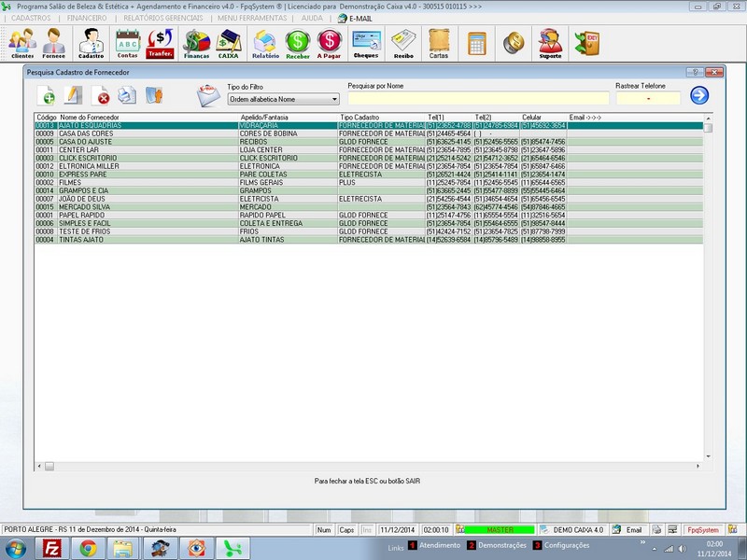Open the CAIXA cash register icon
The height and width of the screenshot is (560, 747).
229,43
